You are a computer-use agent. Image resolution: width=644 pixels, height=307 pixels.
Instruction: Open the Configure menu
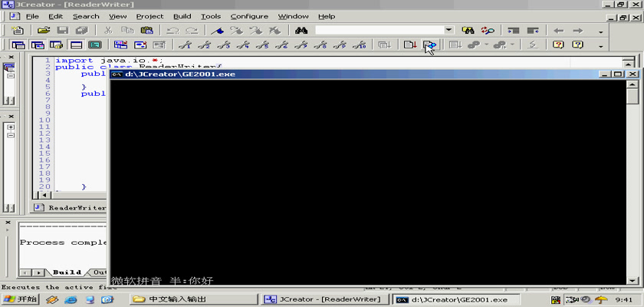pos(249,16)
